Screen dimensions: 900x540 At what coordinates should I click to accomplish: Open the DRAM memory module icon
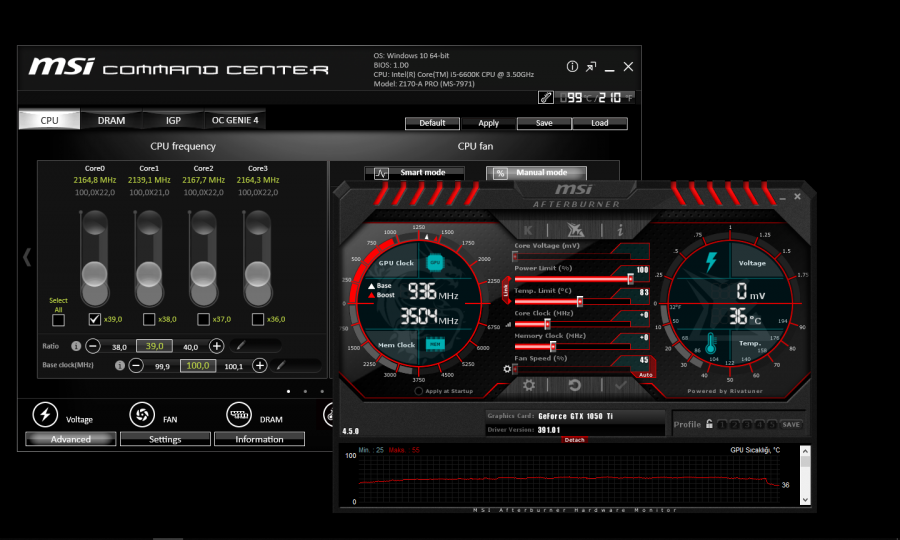click(x=239, y=414)
